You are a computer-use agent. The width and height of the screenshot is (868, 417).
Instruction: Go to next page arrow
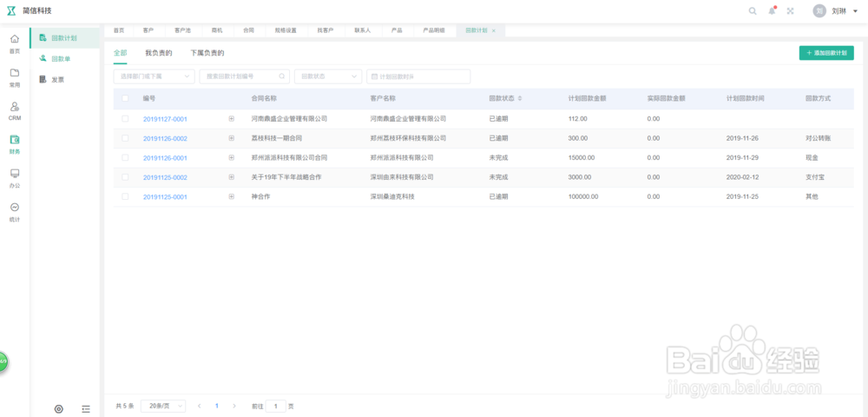(234, 406)
